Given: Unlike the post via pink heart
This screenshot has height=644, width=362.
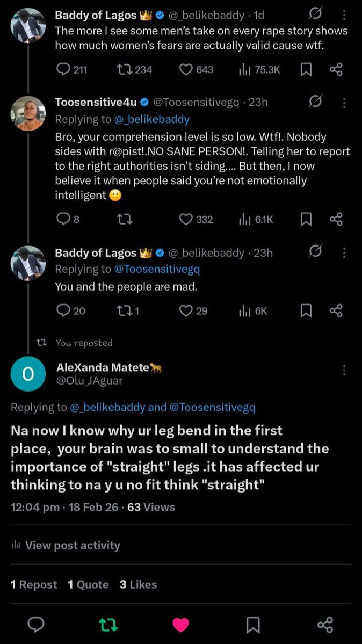Looking at the screenshot, I should click(x=180, y=625).
